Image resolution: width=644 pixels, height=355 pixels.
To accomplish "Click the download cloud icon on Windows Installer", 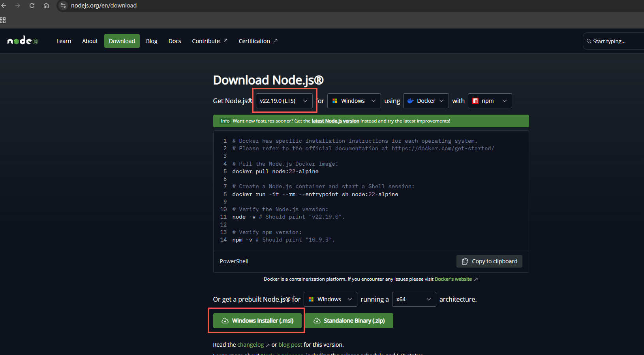I will [225, 321].
